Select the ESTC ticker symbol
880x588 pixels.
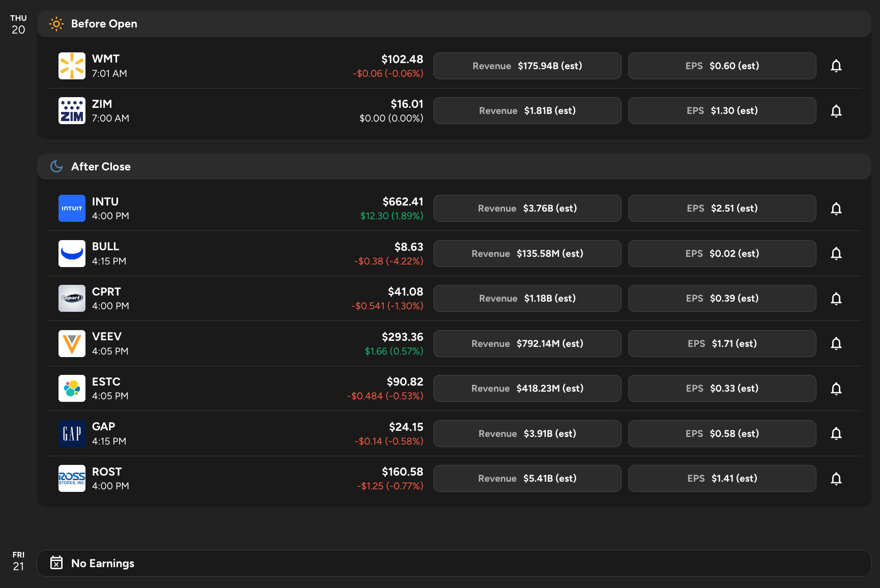106,381
